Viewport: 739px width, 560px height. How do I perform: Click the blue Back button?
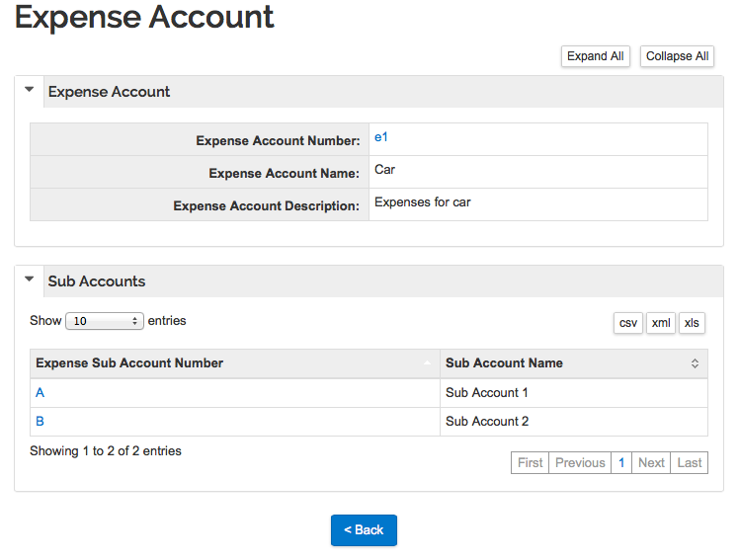pos(364,530)
